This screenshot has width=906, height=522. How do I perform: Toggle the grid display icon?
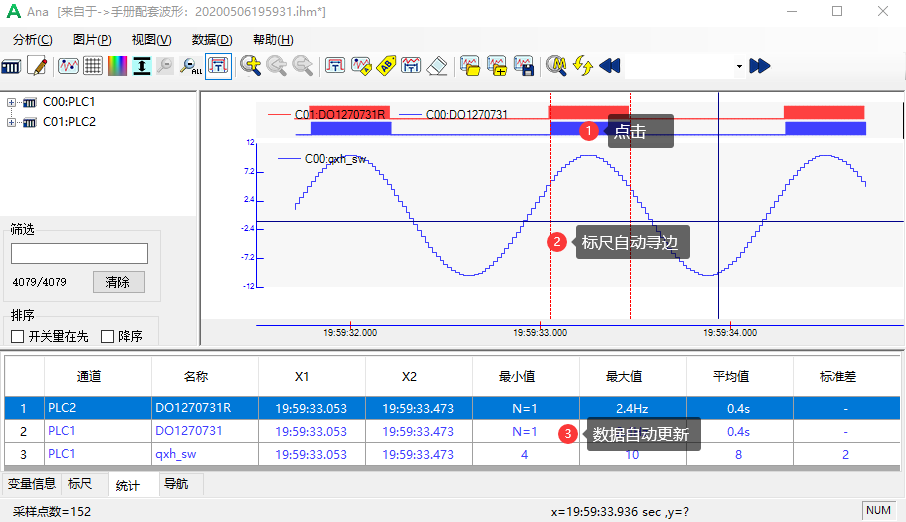click(x=92, y=66)
